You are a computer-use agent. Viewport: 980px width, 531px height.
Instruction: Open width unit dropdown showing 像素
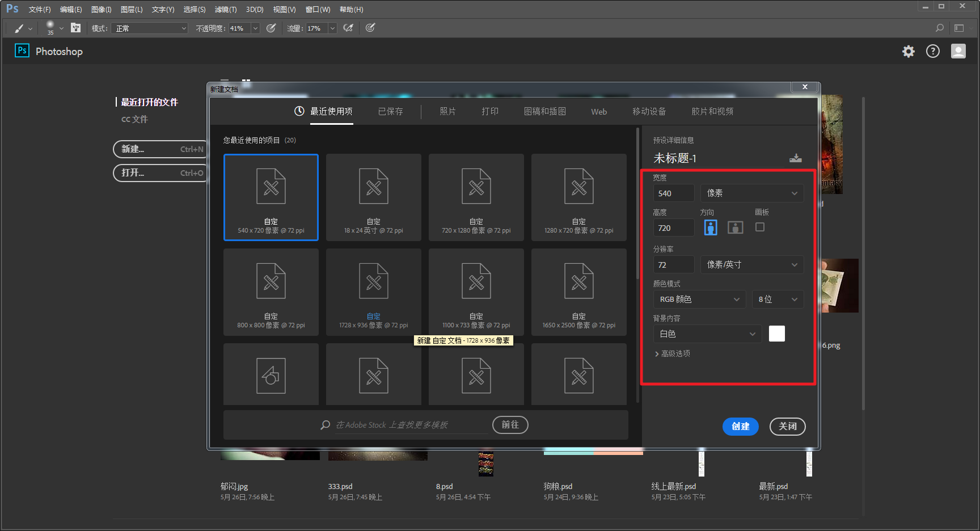click(x=752, y=193)
